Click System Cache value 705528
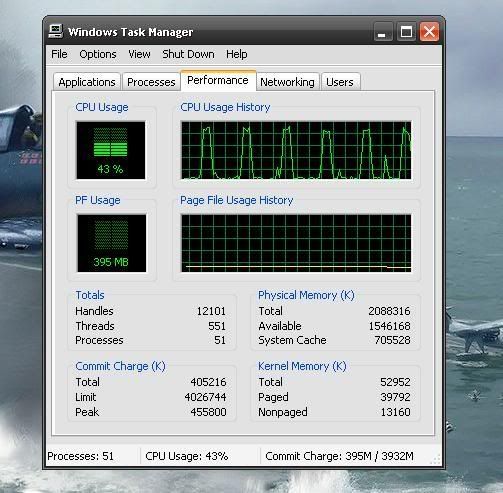The height and width of the screenshot is (493, 503). [392, 340]
